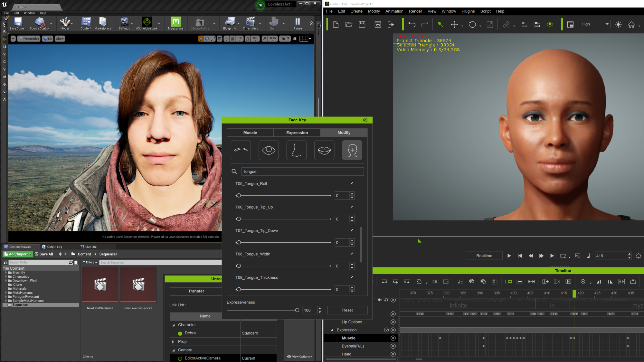Collapse the Character row in Link List
The width and height of the screenshot is (644, 362).
[174, 325]
